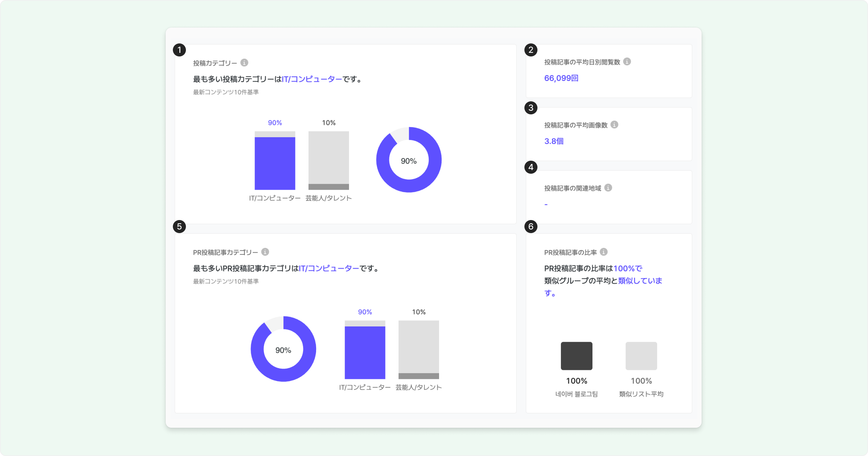The width and height of the screenshot is (868, 456).
Task: Click the purple IT/コンピューター bar in top chart
Action: click(275, 163)
